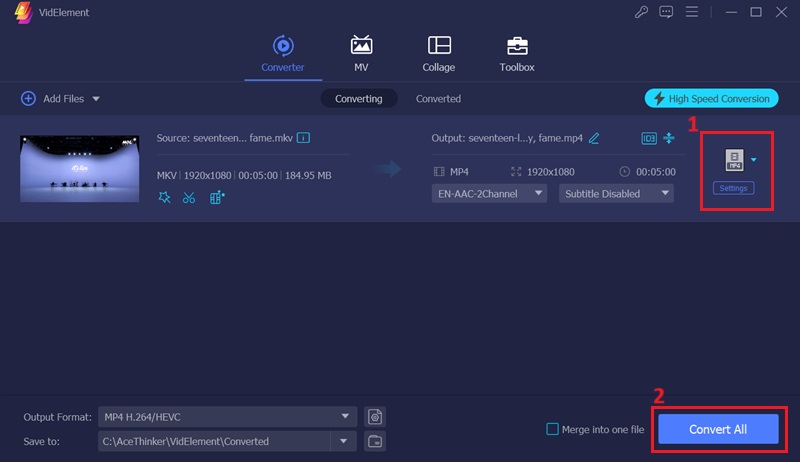Close the VidElement window
This screenshot has width=800, height=462.
pos(781,12)
